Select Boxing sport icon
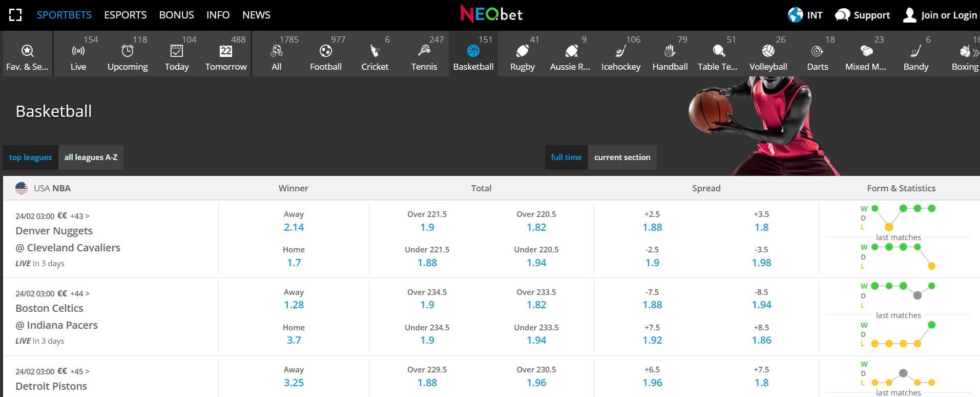980x397 pixels. coord(965,51)
